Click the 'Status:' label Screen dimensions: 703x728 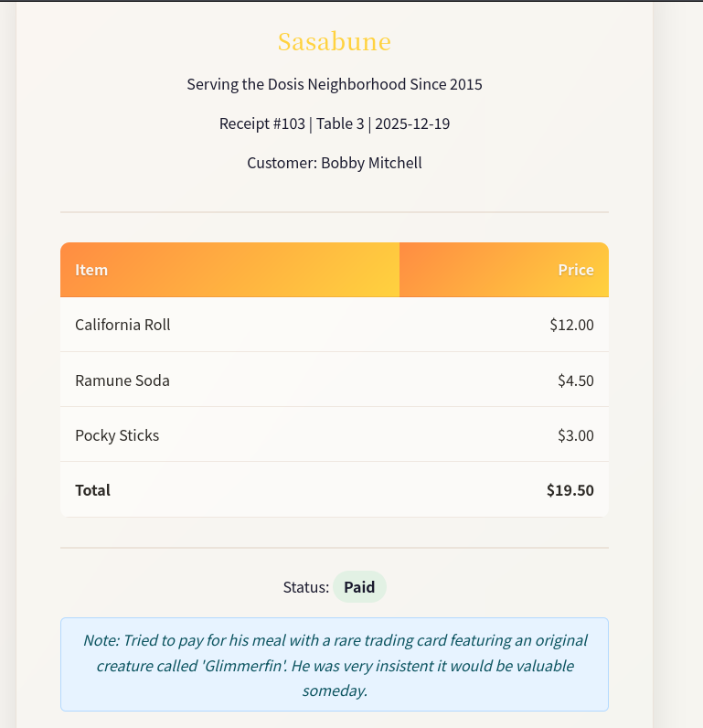click(x=306, y=587)
